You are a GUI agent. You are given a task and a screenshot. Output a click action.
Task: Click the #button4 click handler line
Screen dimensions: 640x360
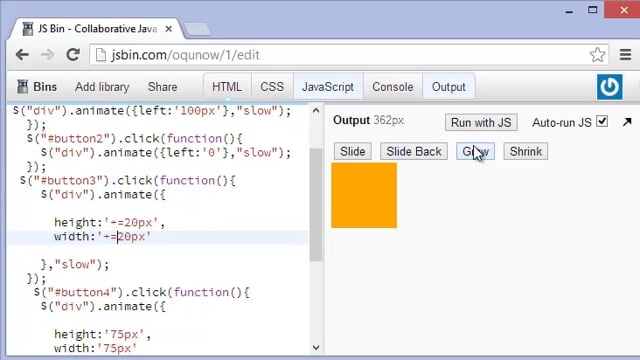[x=142, y=292]
